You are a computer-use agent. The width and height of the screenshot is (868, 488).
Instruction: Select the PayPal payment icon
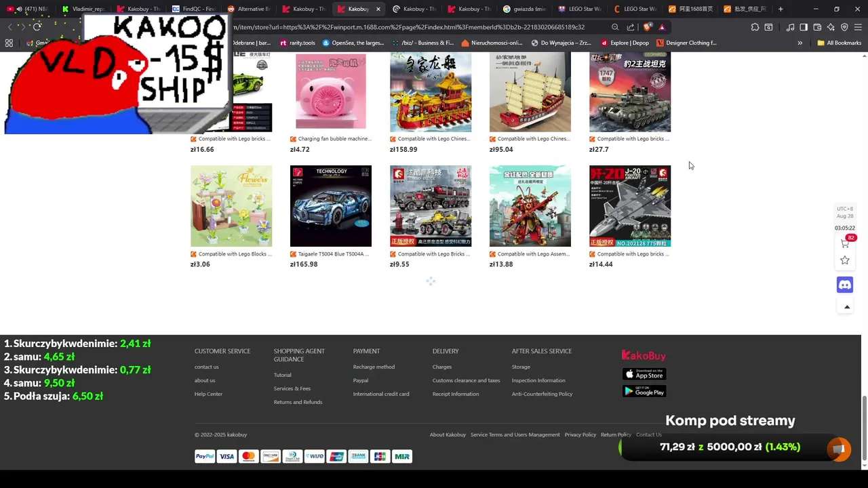point(205,456)
